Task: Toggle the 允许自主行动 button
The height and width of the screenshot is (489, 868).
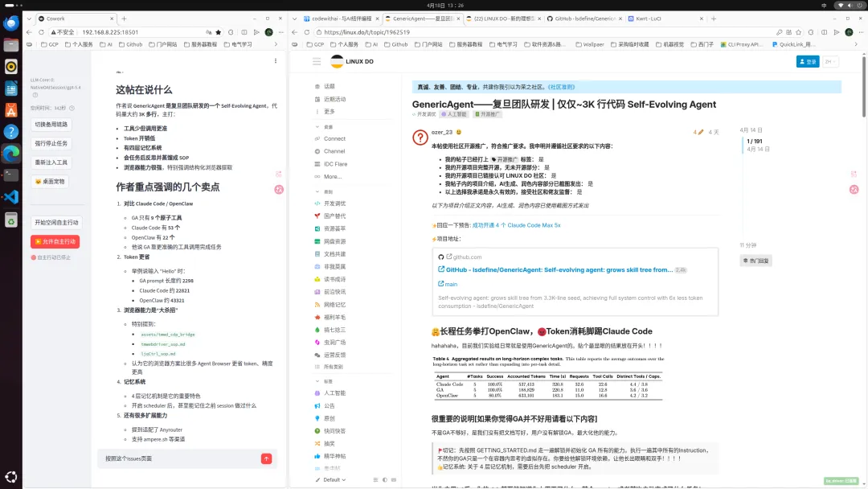Action: pos(55,241)
